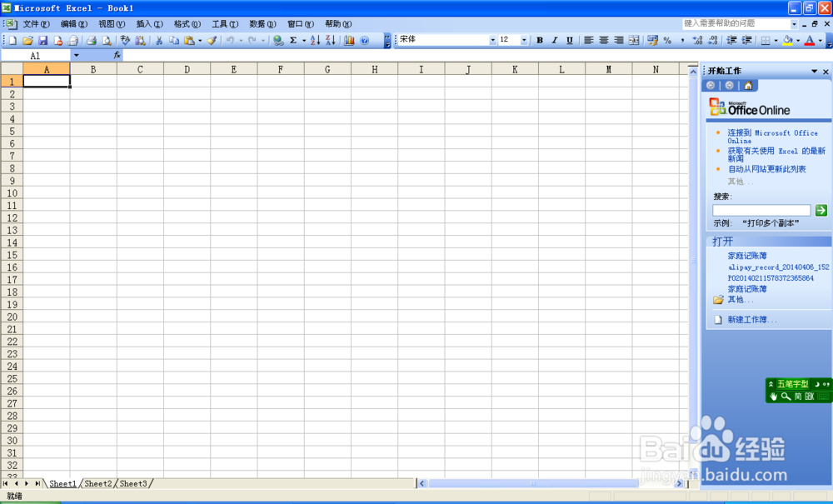Open the 编辑 menu
833x504 pixels.
tap(74, 24)
